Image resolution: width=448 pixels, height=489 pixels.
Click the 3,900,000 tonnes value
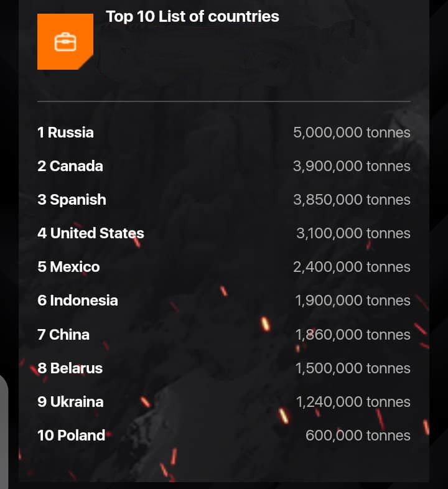pos(352,166)
